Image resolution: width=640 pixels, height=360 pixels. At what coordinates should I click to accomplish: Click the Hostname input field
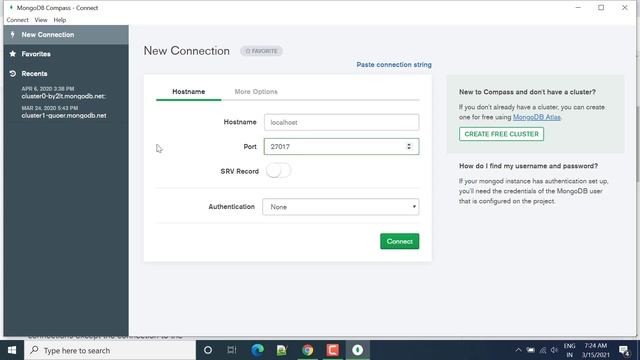(341, 122)
